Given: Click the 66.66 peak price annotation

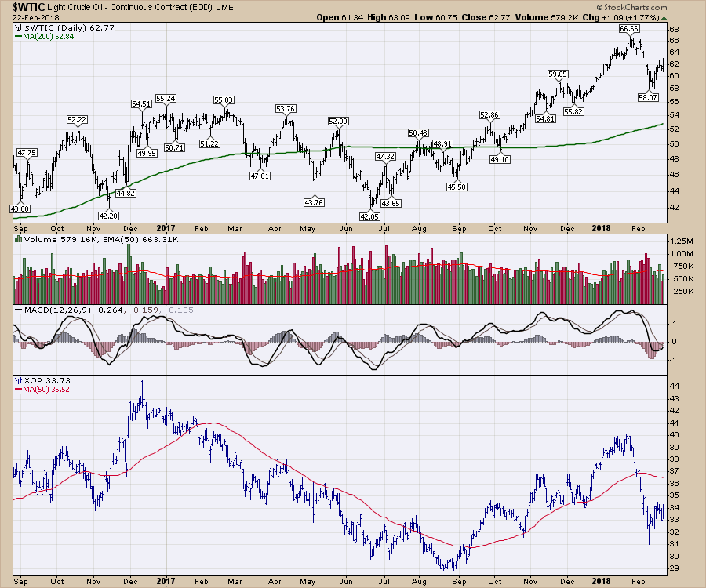Looking at the screenshot, I should pyautogui.click(x=628, y=28).
